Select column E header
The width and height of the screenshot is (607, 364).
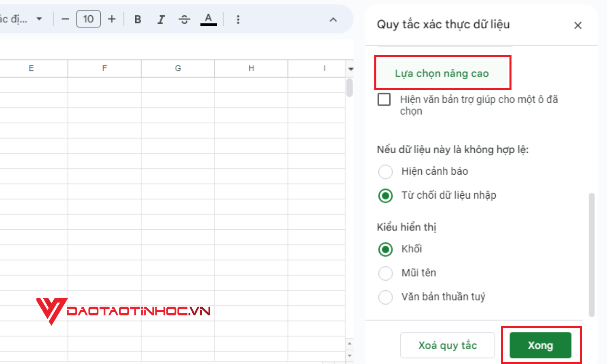click(x=32, y=68)
